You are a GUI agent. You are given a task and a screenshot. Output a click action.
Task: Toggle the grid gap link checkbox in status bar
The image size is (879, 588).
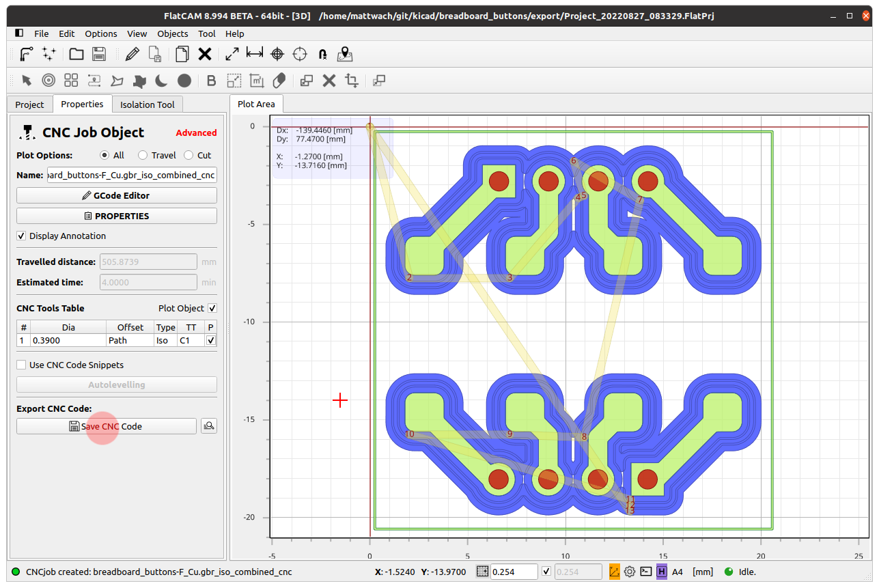(x=546, y=572)
